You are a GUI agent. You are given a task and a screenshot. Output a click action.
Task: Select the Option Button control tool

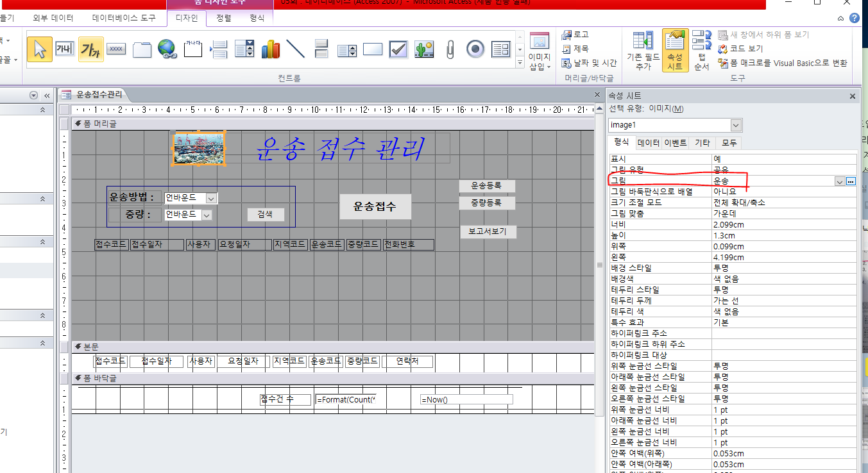click(475, 49)
